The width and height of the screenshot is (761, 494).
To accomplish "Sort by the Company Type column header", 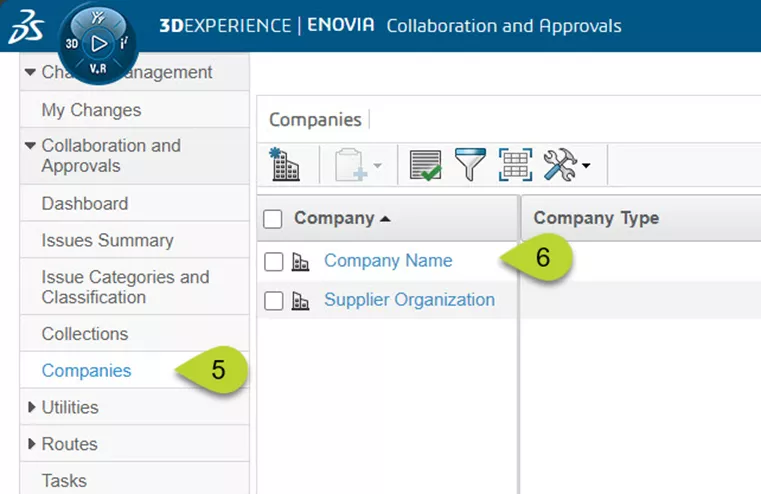I will [x=596, y=218].
